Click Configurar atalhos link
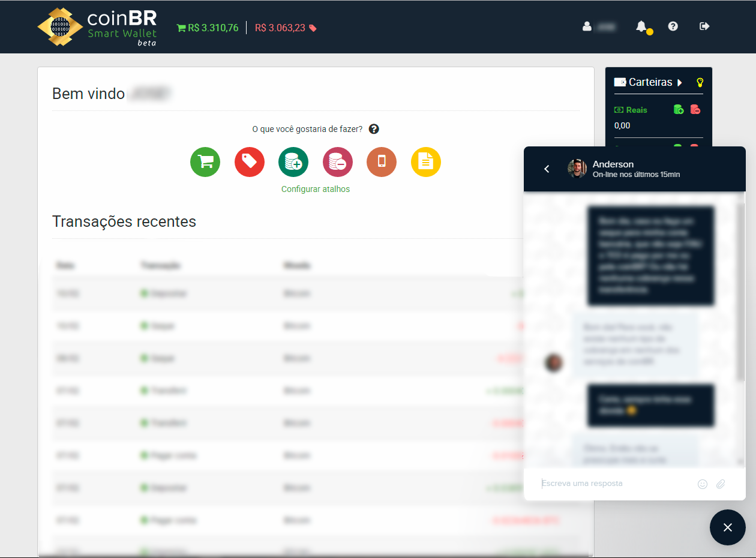 point(316,189)
